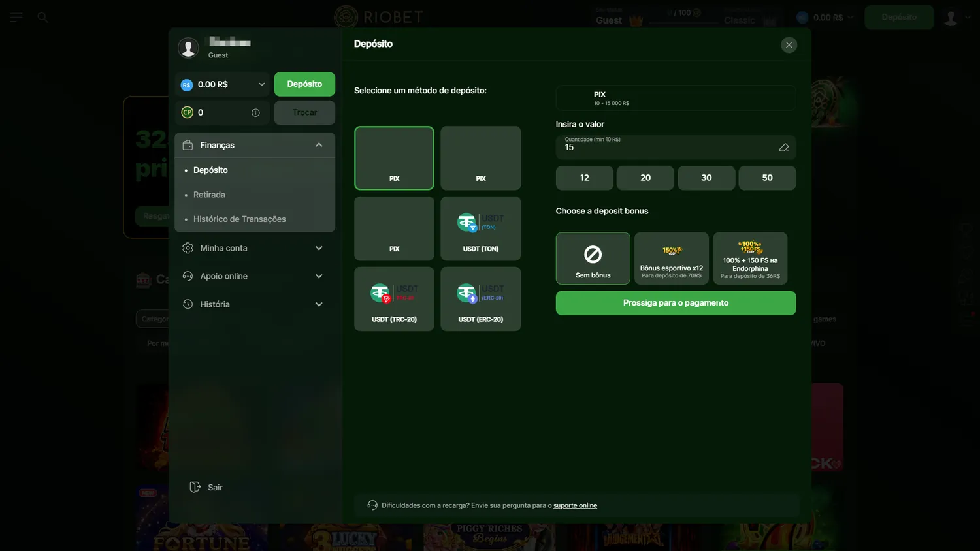980x551 pixels.
Task: Click the wallet icon beside Finanças
Action: click(x=188, y=145)
